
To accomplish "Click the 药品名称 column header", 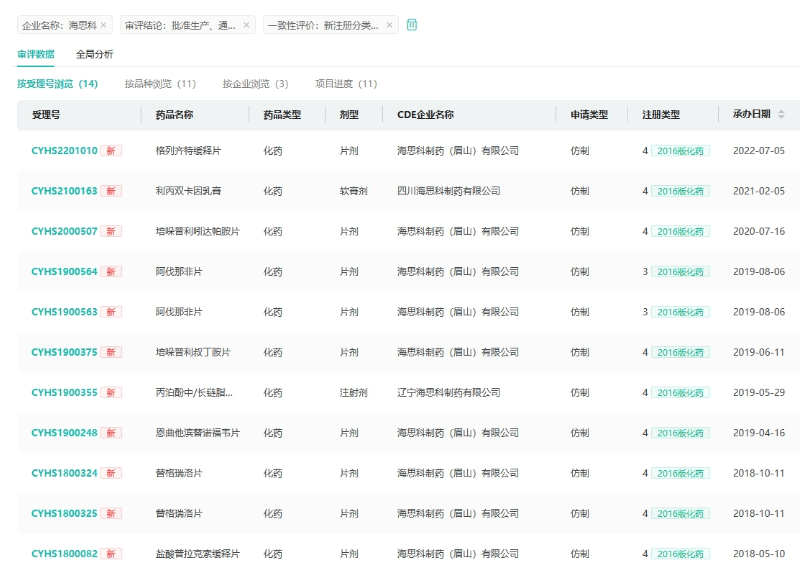I will click(174, 115).
